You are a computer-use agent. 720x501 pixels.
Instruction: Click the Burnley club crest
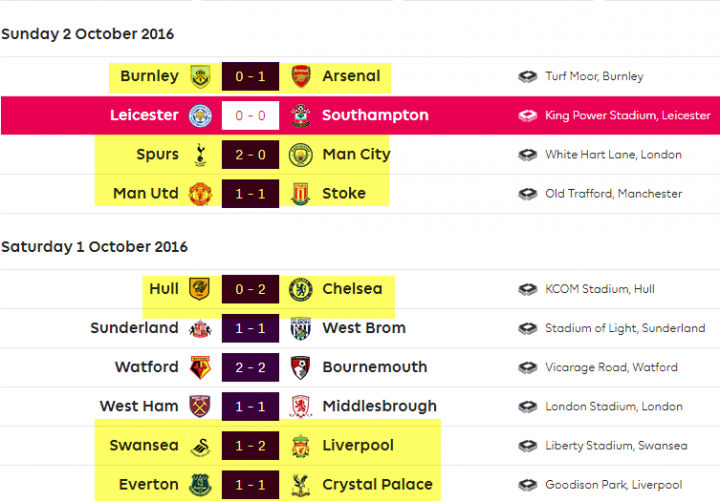pyautogui.click(x=200, y=76)
